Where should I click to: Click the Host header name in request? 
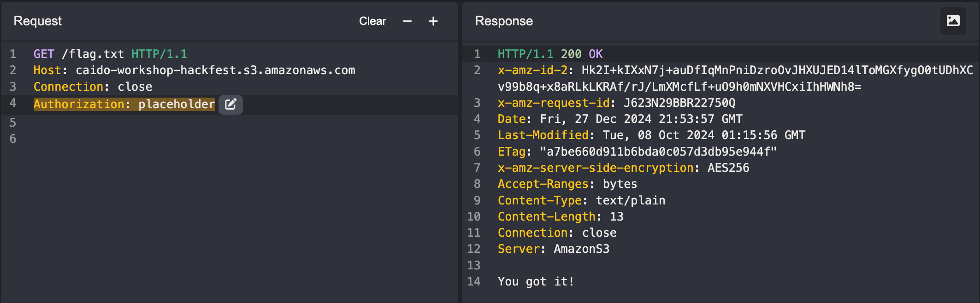[x=47, y=70]
